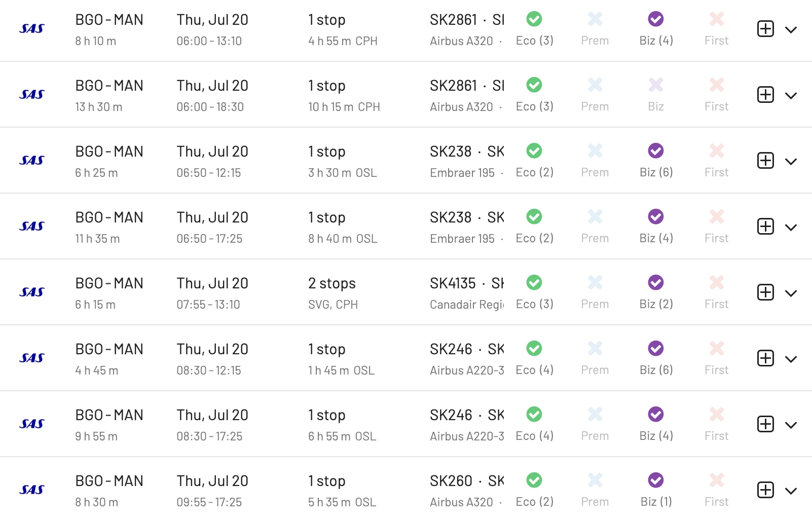Click the green Eco (4) checkmark on the 9 h 55 m flight
Image resolution: width=812 pixels, height=520 pixels.
click(x=534, y=414)
